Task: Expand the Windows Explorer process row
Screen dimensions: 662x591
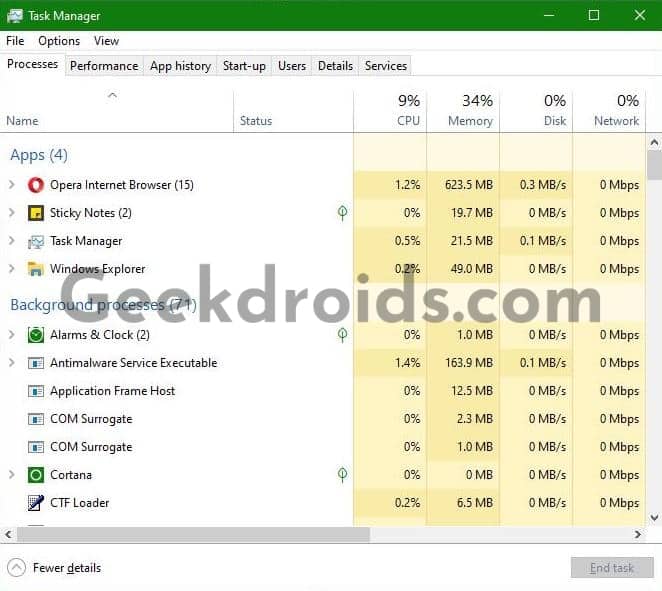Action: point(12,269)
